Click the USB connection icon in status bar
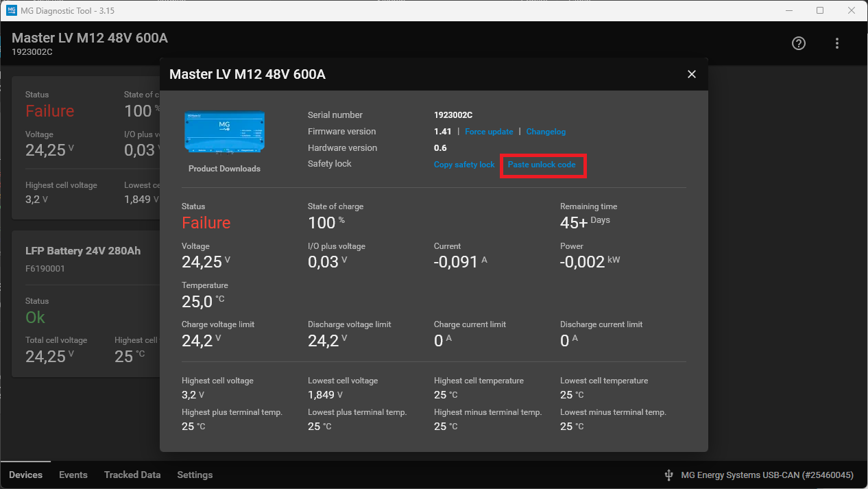 pyautogui.click(x=668, y=475)
